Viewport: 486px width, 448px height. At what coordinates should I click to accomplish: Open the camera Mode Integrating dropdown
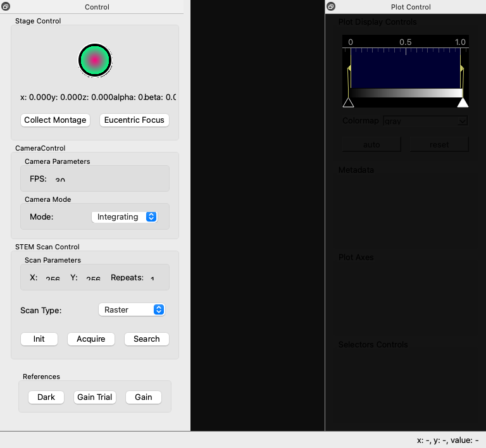pos(124,216)
